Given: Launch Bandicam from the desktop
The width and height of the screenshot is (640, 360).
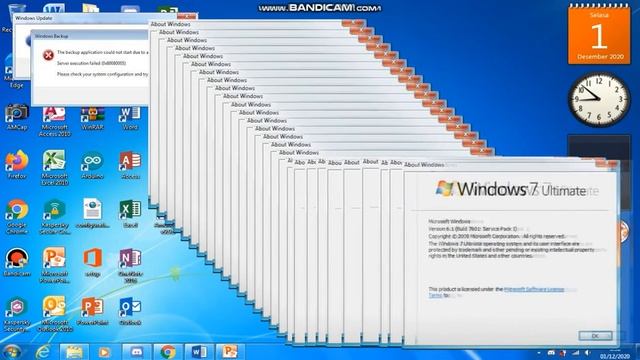Looking at the screenshot, I should click(17, 262).
